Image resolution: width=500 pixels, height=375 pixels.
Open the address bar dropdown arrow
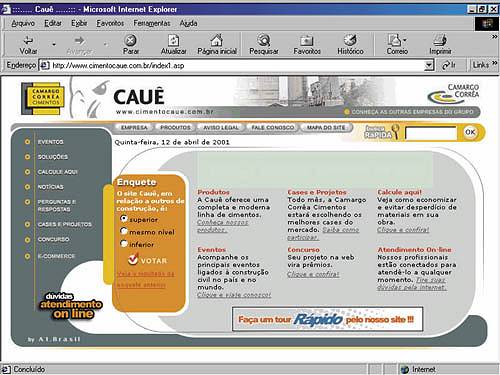click(x=429, y=65)
